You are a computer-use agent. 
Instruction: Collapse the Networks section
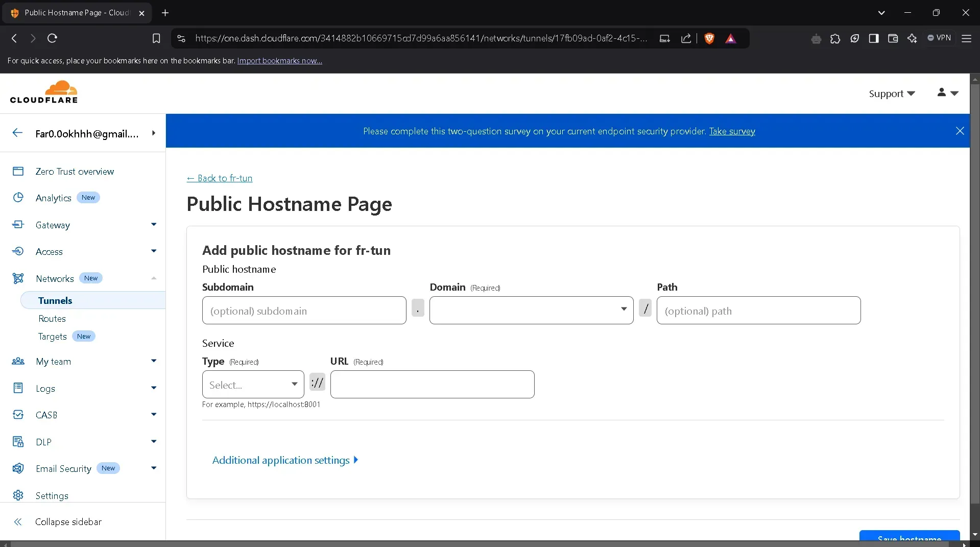[x=153, y=278]
